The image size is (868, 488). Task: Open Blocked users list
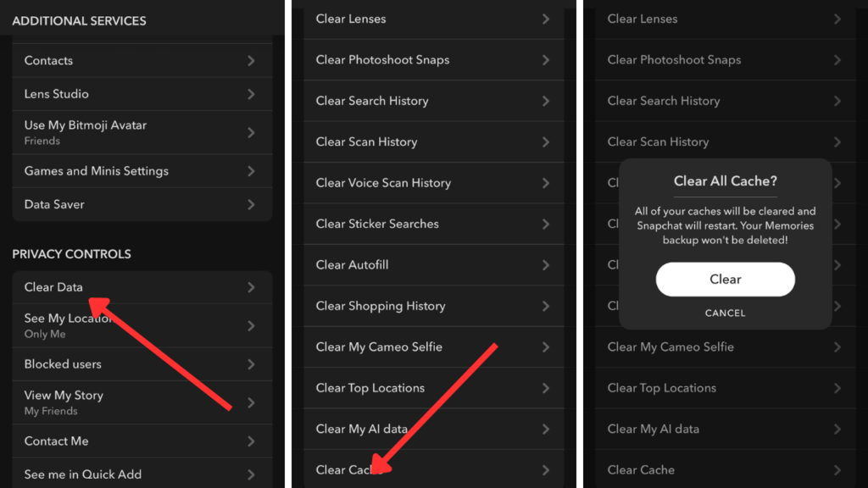click(x=142, y=364)
